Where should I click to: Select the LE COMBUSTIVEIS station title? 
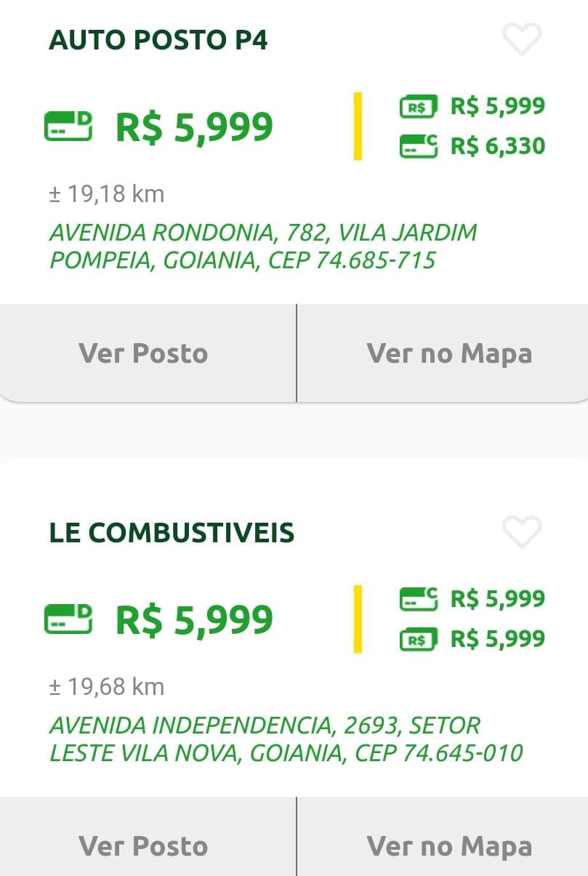172,533
